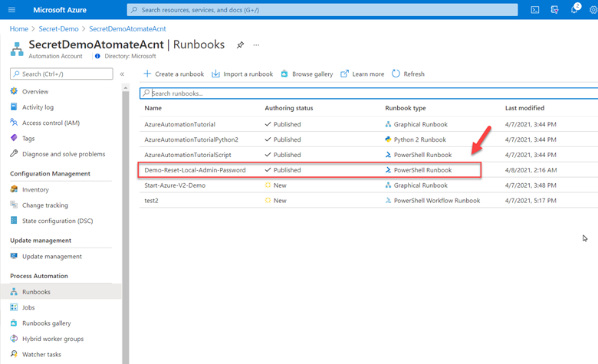Screen dimensions: 598x364
Task: Click the Learn more link
Action: [x=363, y=74]
